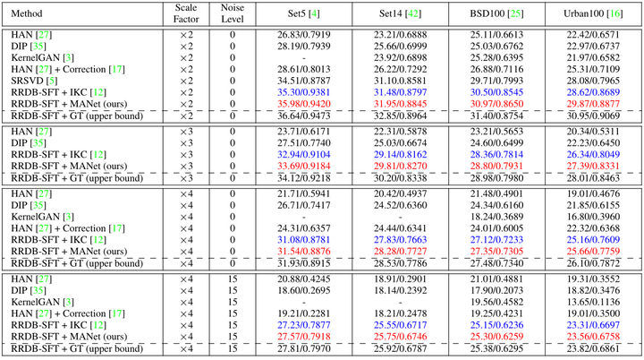This screenshot has height=360, width=644.
Task: Select blue Set14 value "27.83/0.7663"
Action: [x=401, y=240]
